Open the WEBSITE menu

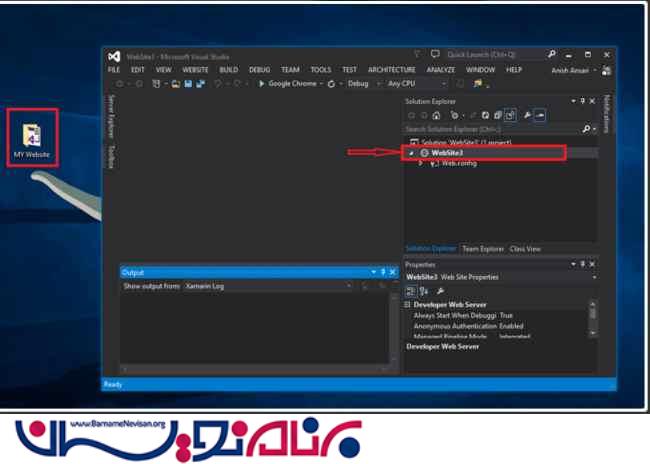195,70
